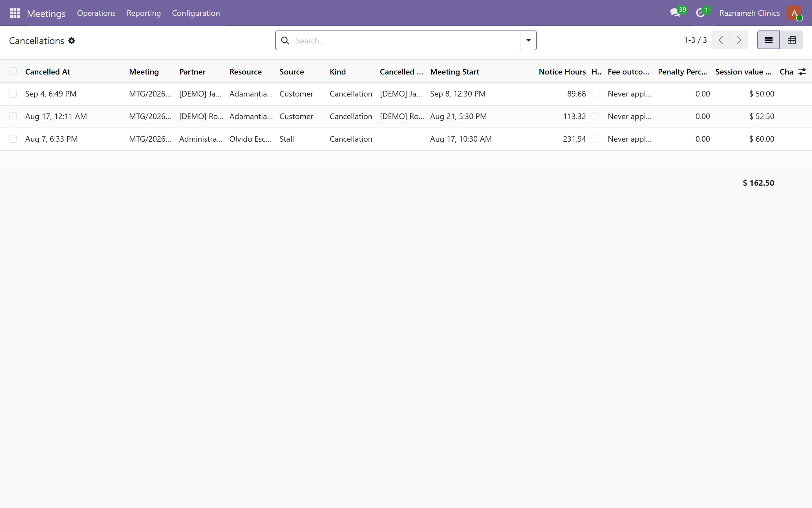The image size is (812, 508).
Task: Sort by Kind column header
Action: click(x=337, y=72)
